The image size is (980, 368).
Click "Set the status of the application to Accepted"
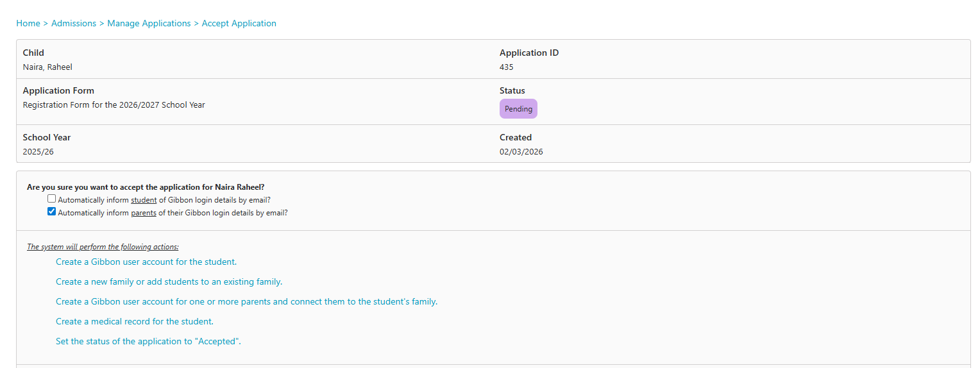148,341
